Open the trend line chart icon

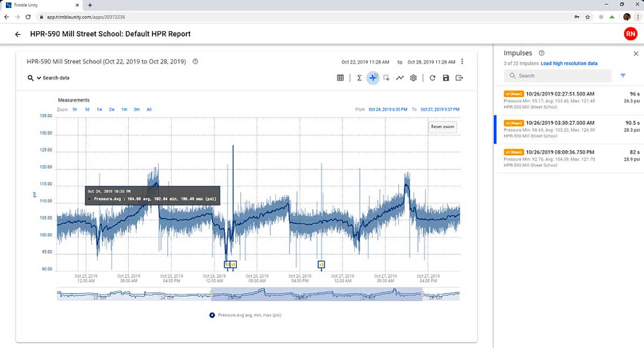[x=400, y=78]
